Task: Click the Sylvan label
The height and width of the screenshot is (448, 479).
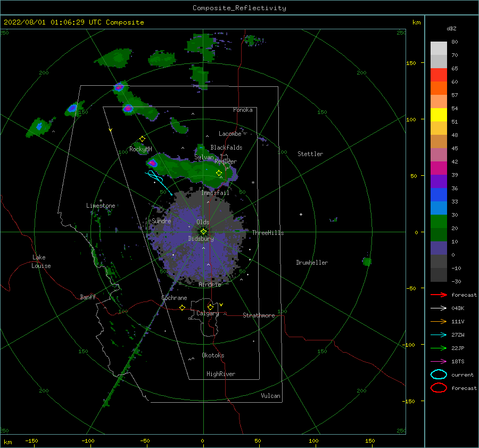Action: click(204, 157)
